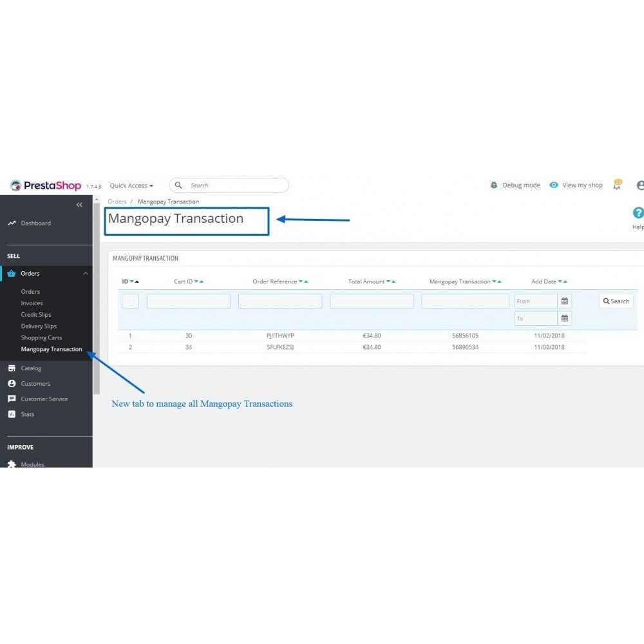
Task: Sort ID column descending arrow
Action: point(132,282)
